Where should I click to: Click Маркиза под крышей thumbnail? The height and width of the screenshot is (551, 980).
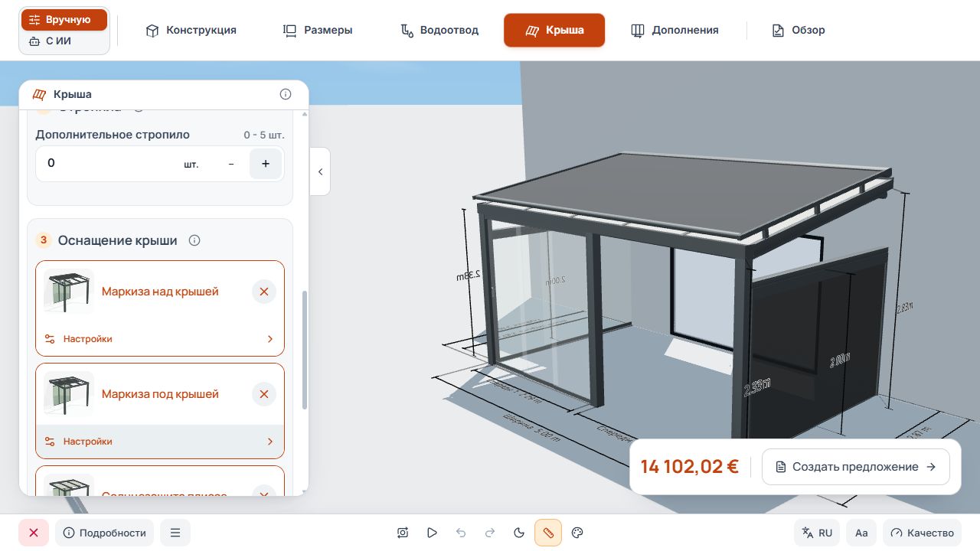[69, 394]
